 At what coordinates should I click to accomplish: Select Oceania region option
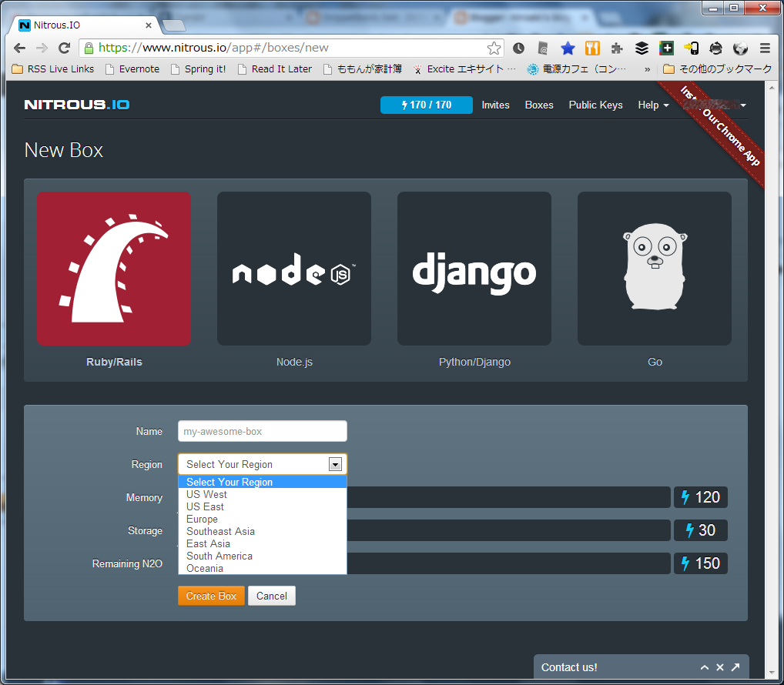(x=263, y=568)
